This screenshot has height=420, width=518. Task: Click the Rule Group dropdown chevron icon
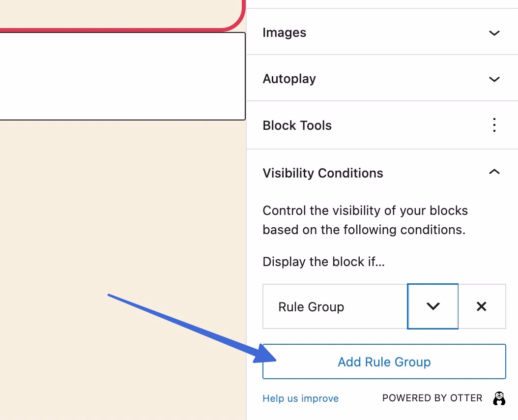pos(432,306)
